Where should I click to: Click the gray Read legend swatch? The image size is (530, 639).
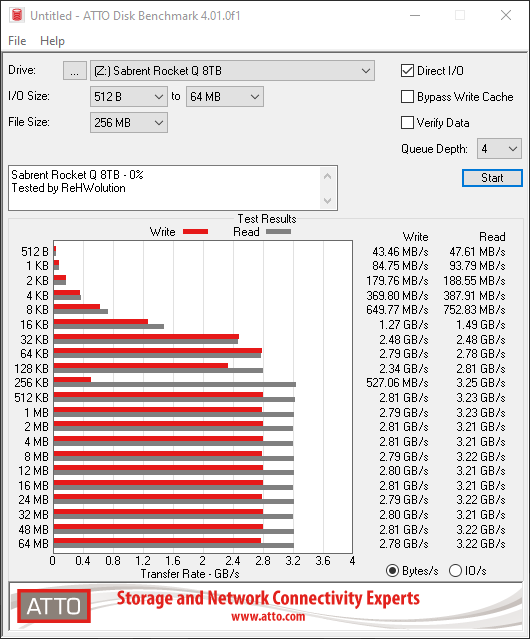tap(278, 232)
